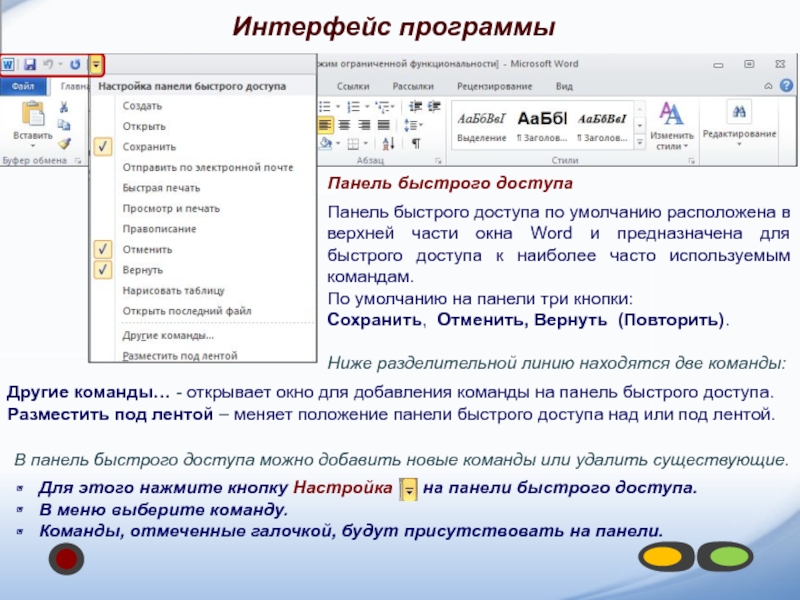Image resolution: width=800 pixels, height=600 pixels.
Task: Uncheck the Отменить menu option
Action: coord(103,249)
